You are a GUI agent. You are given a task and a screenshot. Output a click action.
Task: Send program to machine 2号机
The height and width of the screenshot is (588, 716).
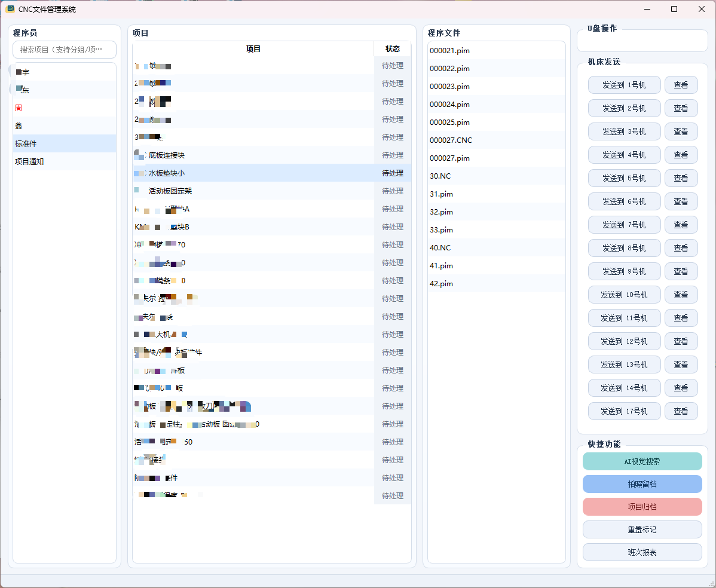(624, 108)
